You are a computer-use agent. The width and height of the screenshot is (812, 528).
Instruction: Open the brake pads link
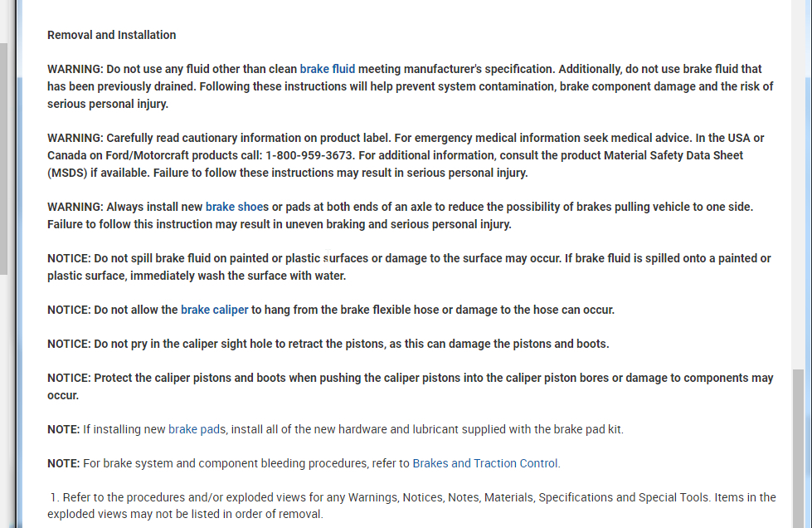[x=197, y=429]
